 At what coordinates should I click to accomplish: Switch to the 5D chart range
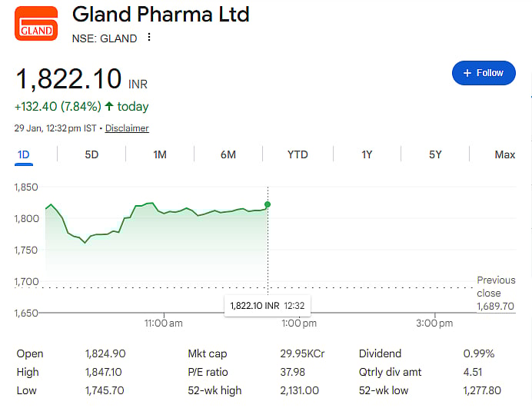click(91, 154)
